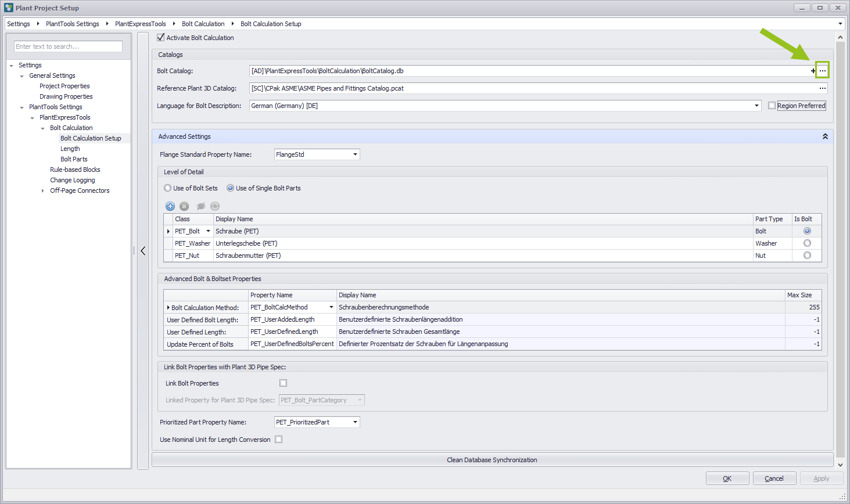
Task: Click the hide icon above the bolt parts table
Action: pyautogui.click(x=201, y=206)
